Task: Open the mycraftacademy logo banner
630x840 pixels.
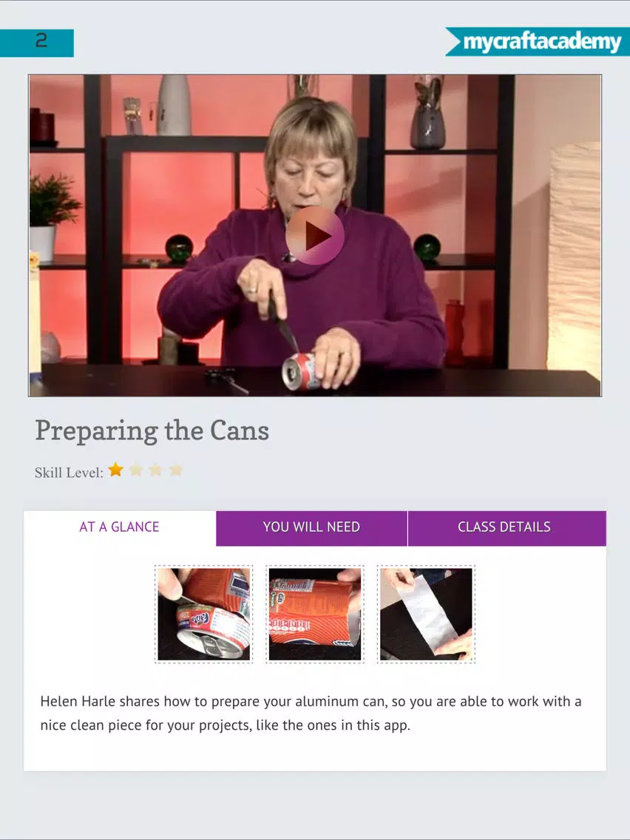Action: point(538,42)
